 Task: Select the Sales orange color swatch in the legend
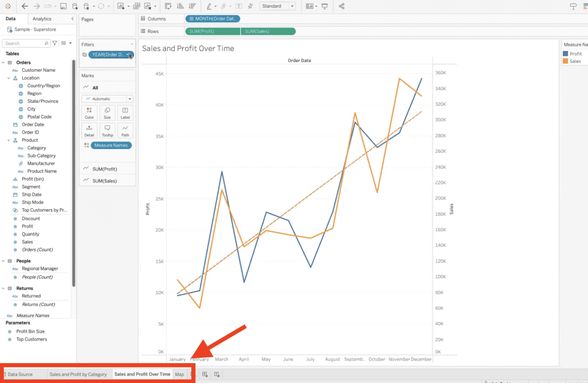pos(566,61)
